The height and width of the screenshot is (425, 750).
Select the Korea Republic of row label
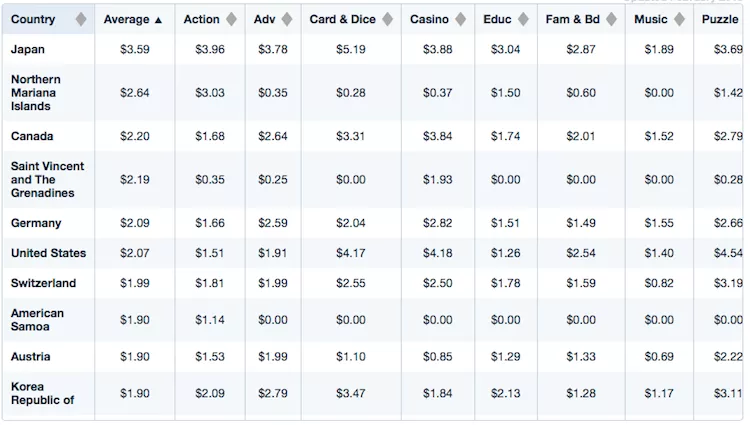(x=42, y=393)
